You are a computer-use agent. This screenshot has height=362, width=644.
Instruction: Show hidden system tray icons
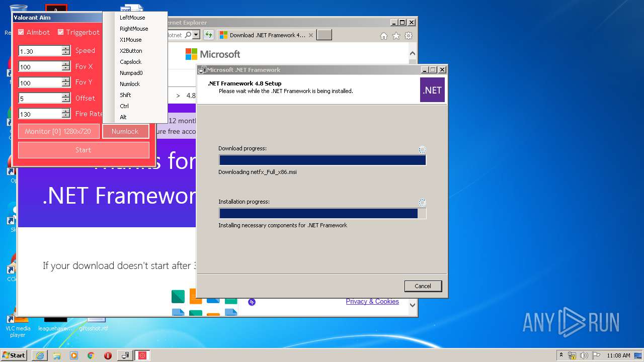[x=561, y=355]
